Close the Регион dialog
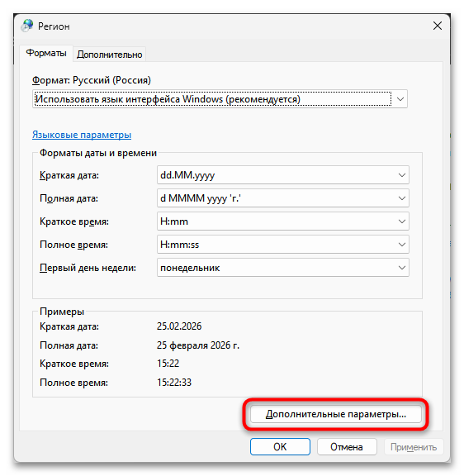This screenshot has height=476, width=464. 438,26
